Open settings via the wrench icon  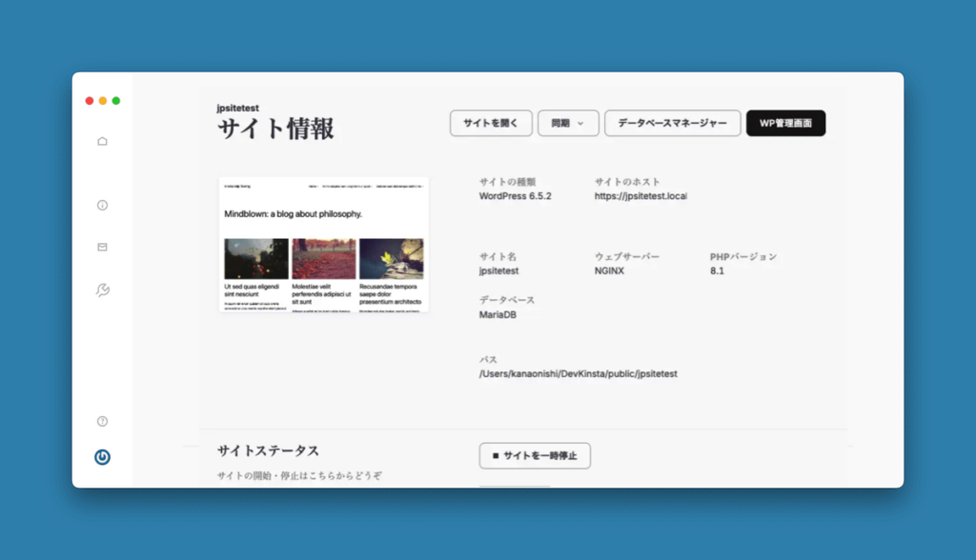pos(102,290)
